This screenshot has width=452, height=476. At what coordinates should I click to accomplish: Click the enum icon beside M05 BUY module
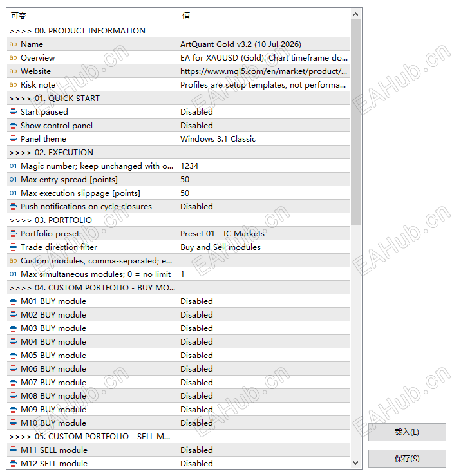[13, 355]
